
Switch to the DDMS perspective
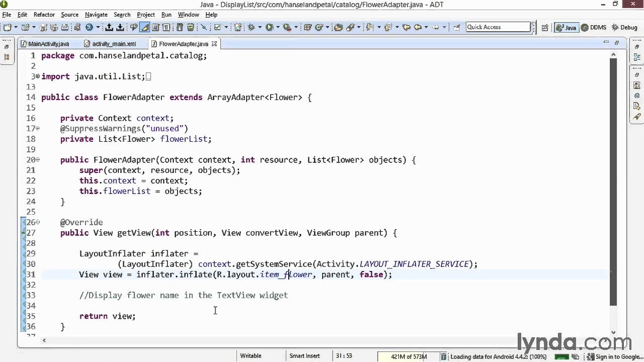coord(594,28)
